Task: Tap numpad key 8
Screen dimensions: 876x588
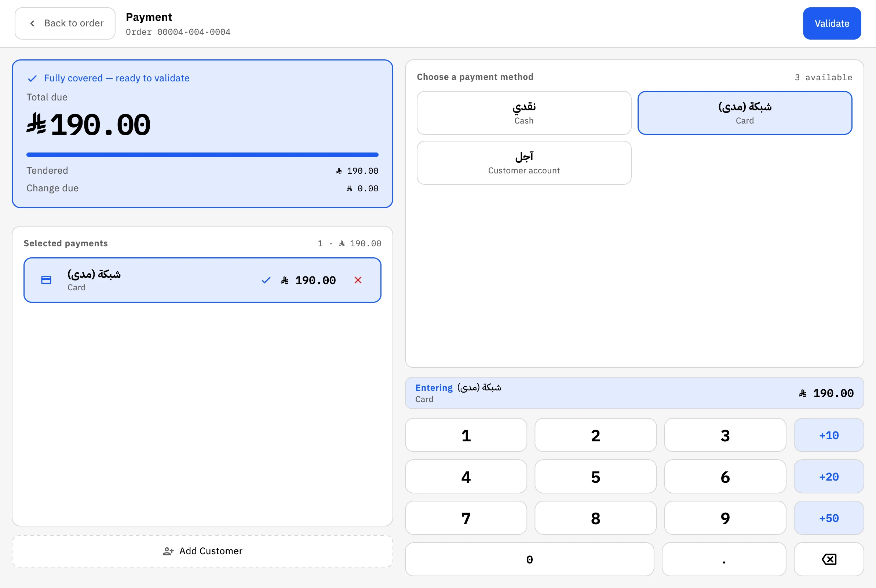Action: tap(595, 518)
